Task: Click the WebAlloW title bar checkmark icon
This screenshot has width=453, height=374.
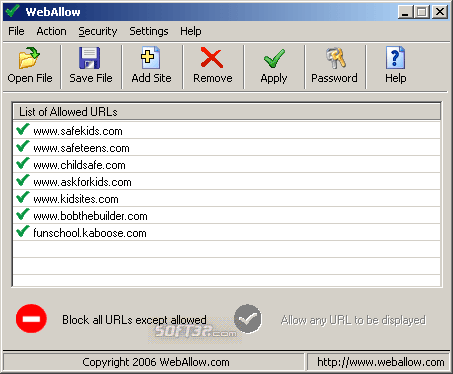Action: point(12,11)
